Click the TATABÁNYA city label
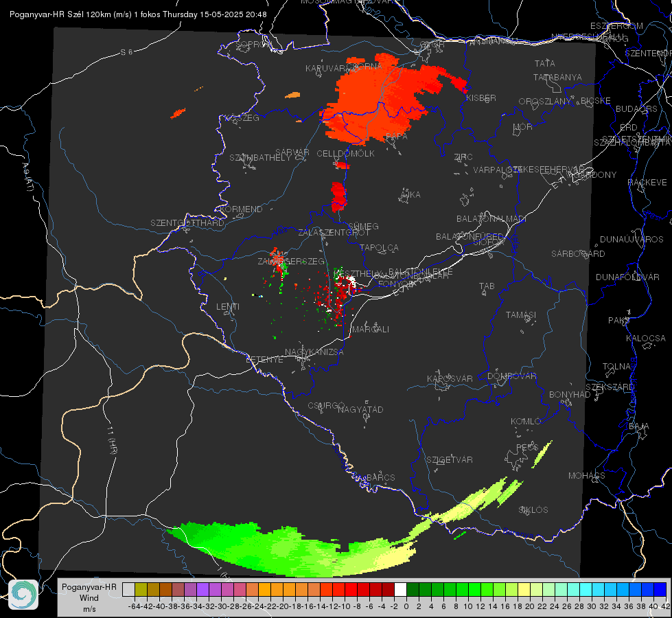Viewport: 672px width, 618px height. point(557,78)
